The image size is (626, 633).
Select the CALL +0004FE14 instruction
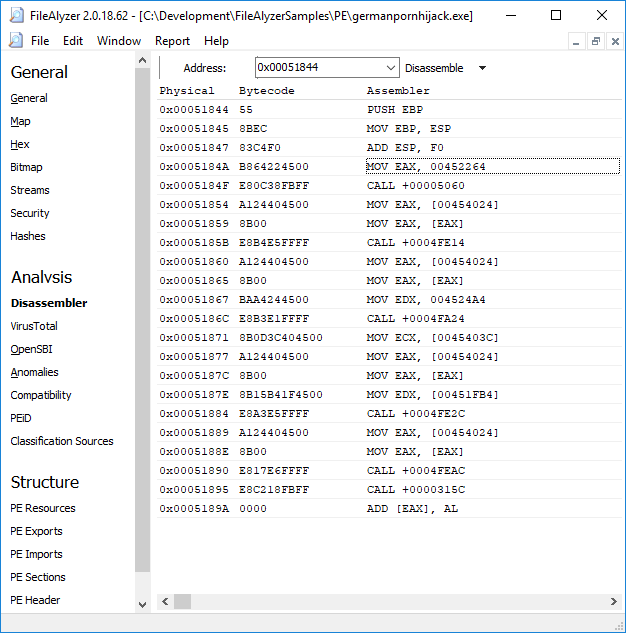415,243
